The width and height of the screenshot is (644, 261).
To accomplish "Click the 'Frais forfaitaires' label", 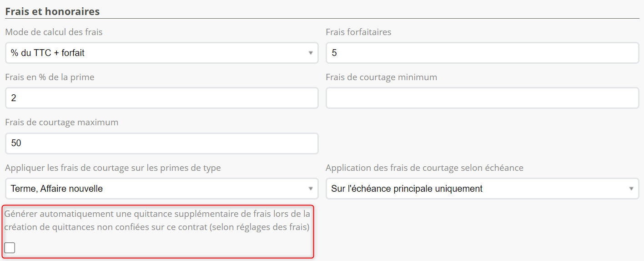I will [x=358, y=32].
